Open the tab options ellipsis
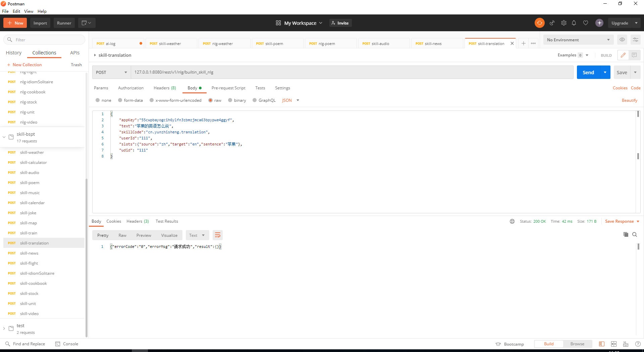644x352 pixels. [x=533, y=43]
